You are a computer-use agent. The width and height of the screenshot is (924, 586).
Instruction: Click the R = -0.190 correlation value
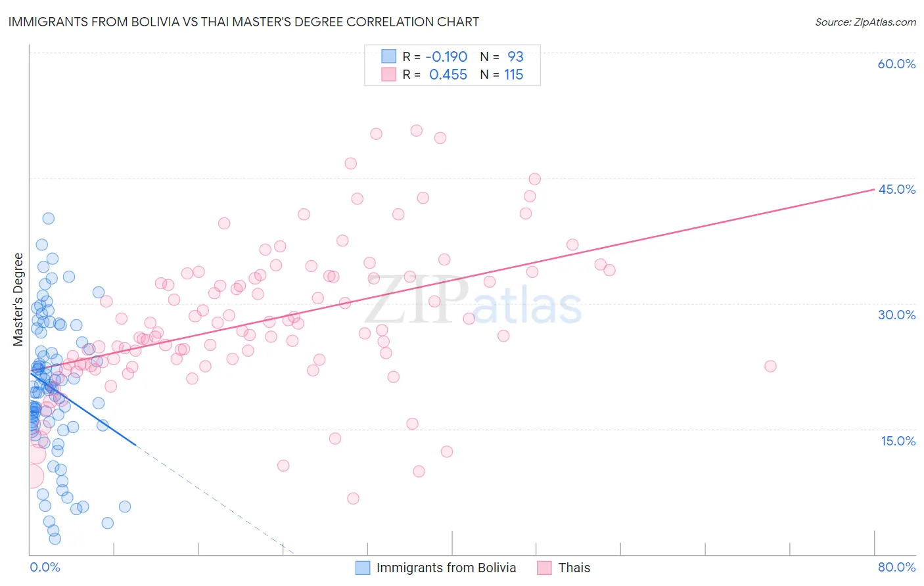435,56
